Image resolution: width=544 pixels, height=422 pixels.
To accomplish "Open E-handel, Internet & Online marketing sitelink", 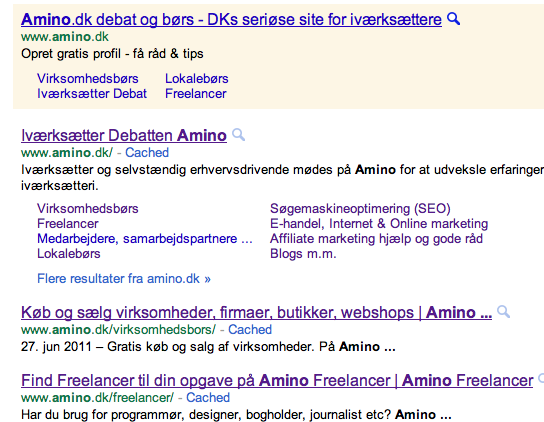I will [379, 223].
